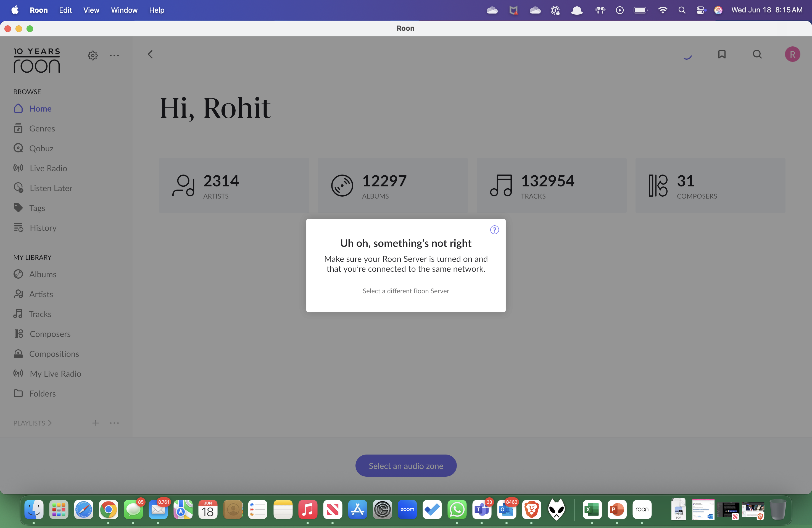Open Roon settings via the gear icon
The image size is (812, 528).
[93, 55]
